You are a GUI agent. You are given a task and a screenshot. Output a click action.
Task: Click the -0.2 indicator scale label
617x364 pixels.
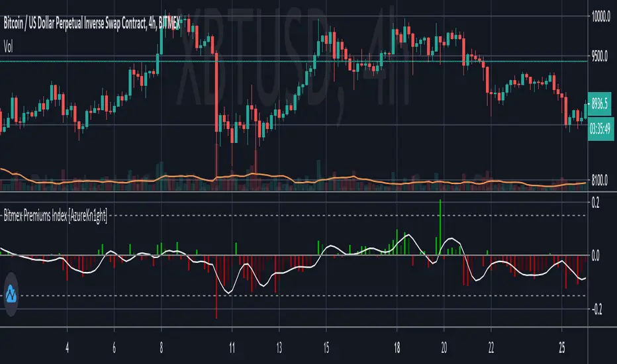click(x=597, y=309)
